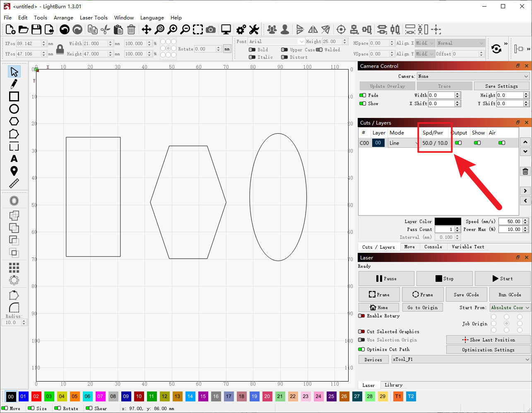Enable Cut Selected Graphics

click(x=362, y=331)
